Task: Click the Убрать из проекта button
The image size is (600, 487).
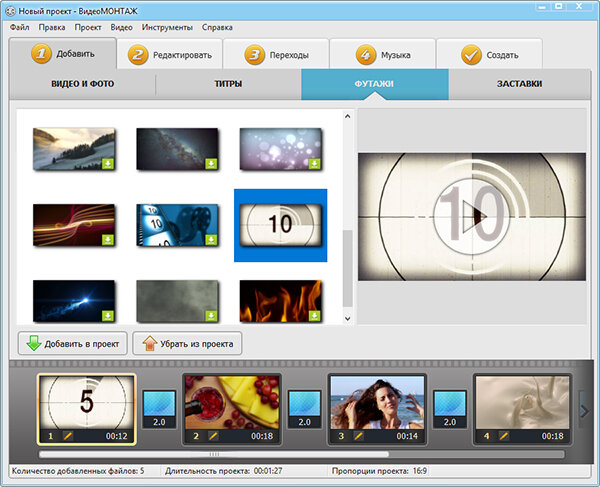Action: (x=187, y=344)
